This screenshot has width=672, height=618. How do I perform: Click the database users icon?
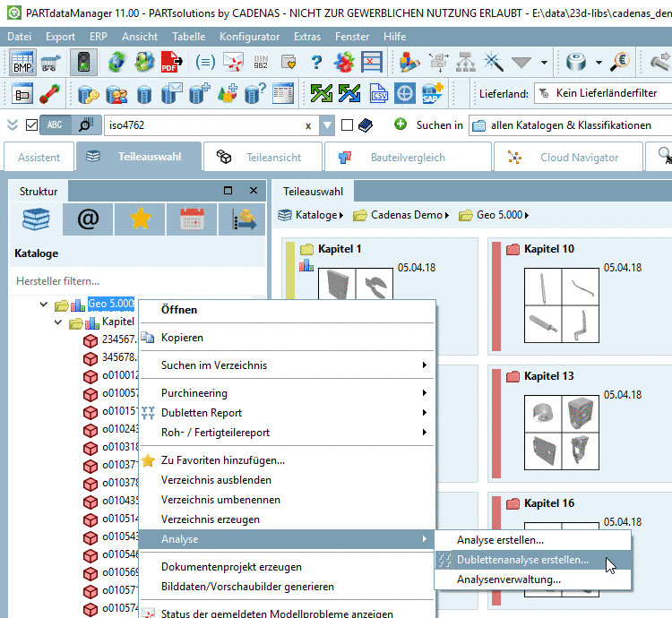[116, 93]
